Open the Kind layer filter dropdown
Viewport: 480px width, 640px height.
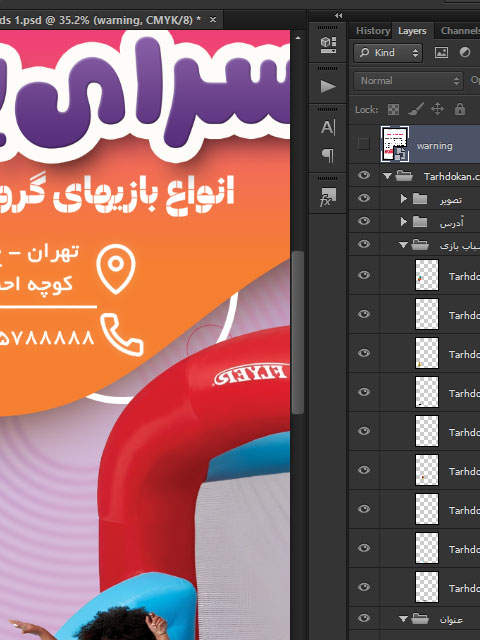click(388, 53)
